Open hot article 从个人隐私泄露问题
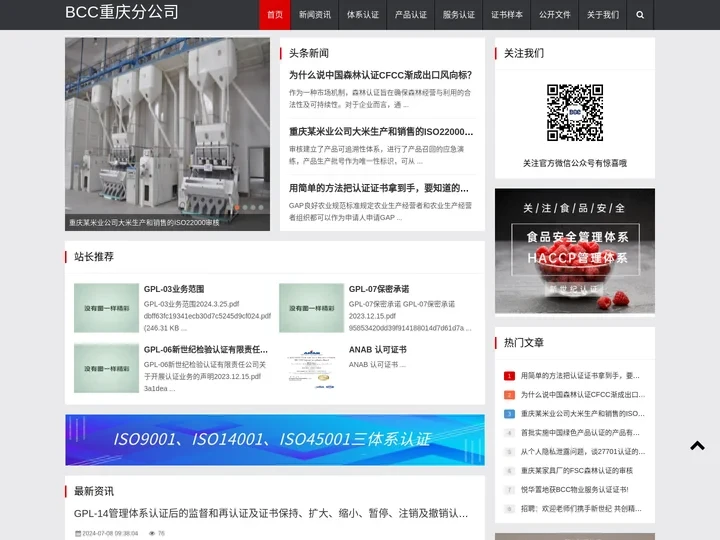Screen dimensions: 720x540 click(x=583, y=451)
